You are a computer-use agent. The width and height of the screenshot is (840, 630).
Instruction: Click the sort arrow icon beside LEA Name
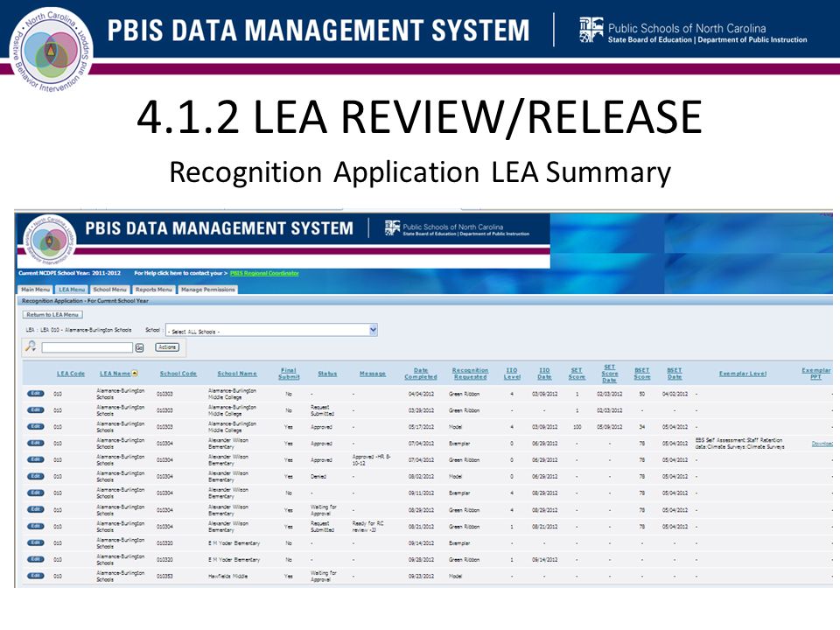point(135,374)
